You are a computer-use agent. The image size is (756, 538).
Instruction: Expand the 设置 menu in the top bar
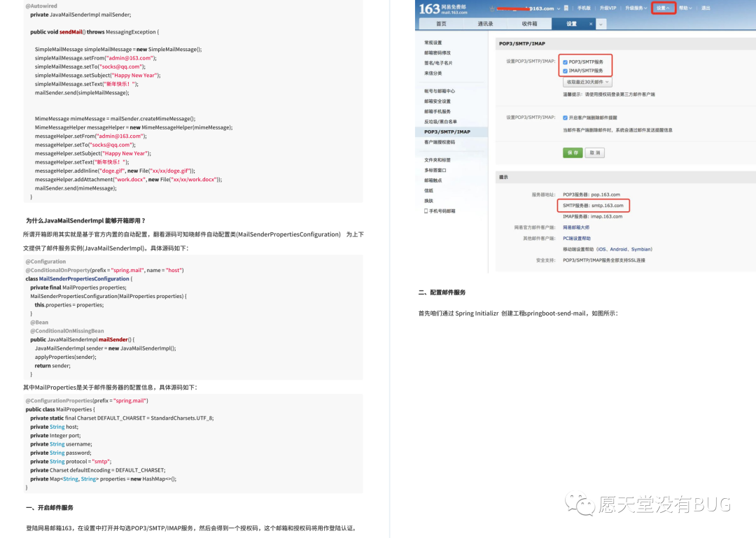(663, 8)
